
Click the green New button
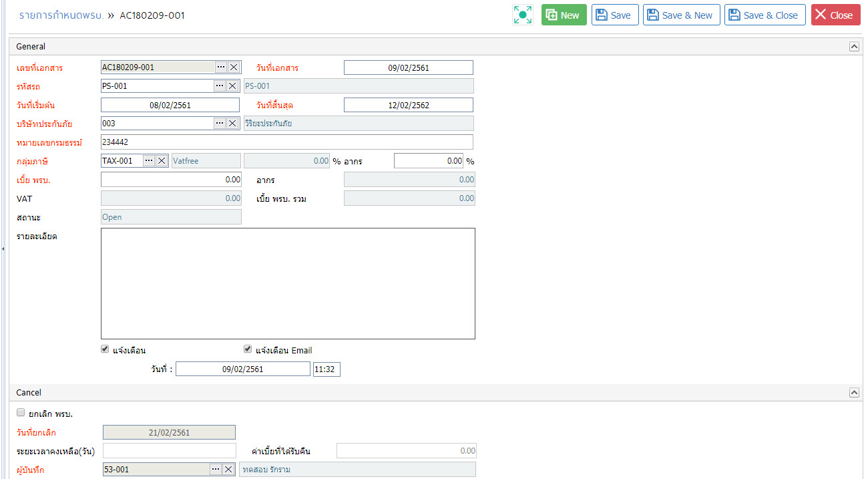(564, 15)
